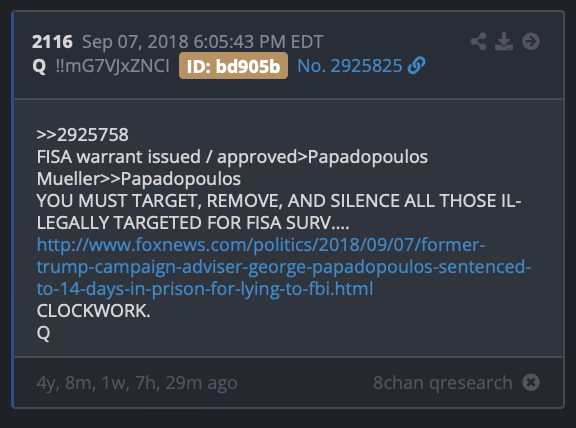The image size is (576, 428).
Task: Open the foxnews.com Papadopoulos article link
Action: (x=284, y=267)
